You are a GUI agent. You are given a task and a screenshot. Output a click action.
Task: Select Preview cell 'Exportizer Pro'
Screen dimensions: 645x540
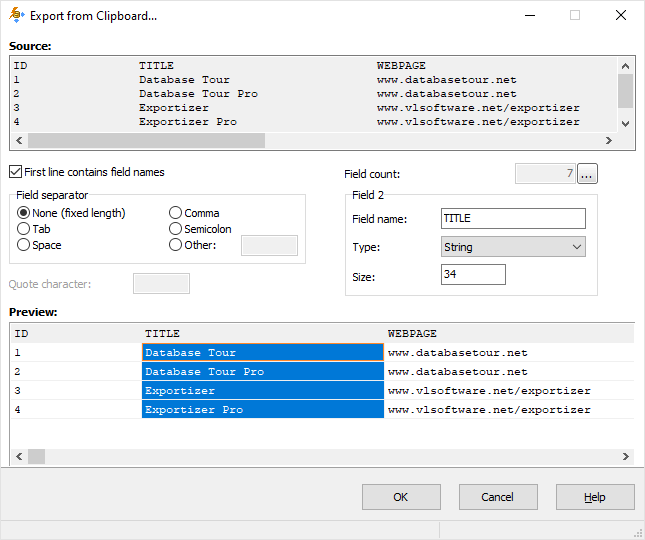(263, 409)
